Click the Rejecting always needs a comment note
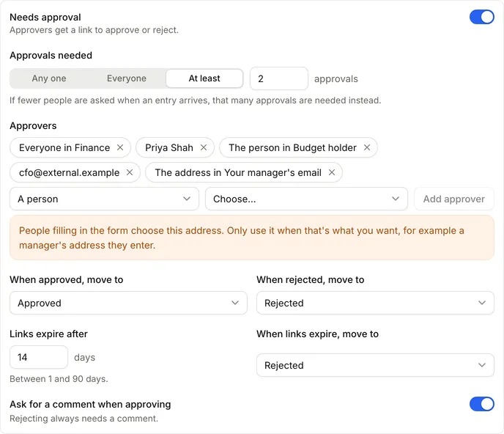Image resolution: width=504 pixels, height=434 pixels. pyautogui.click(x=84, y=419)
